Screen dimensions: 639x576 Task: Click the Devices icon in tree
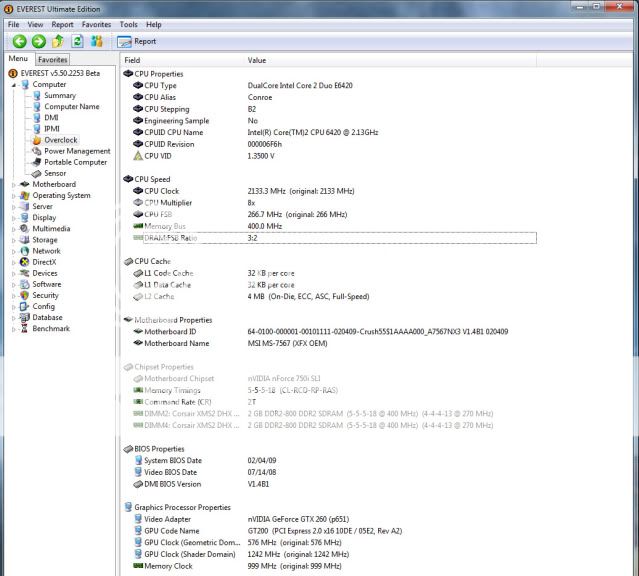(25, 273)
